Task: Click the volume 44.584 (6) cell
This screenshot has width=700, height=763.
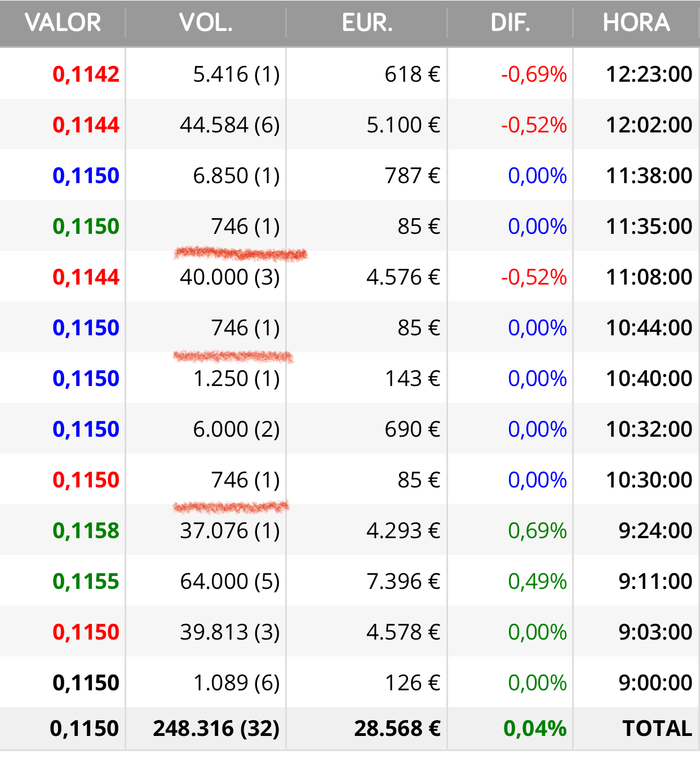Action: click(x=229, y=125)
